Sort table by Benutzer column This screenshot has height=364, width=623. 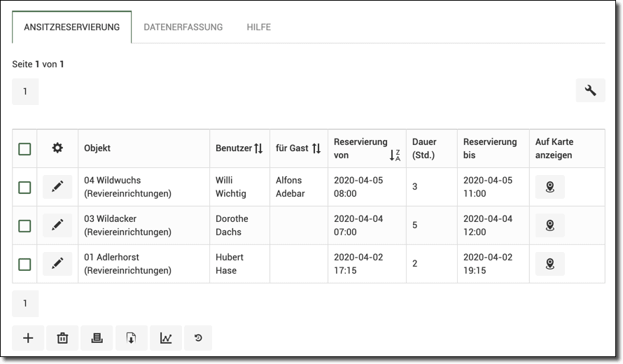(x=258, y=148)
